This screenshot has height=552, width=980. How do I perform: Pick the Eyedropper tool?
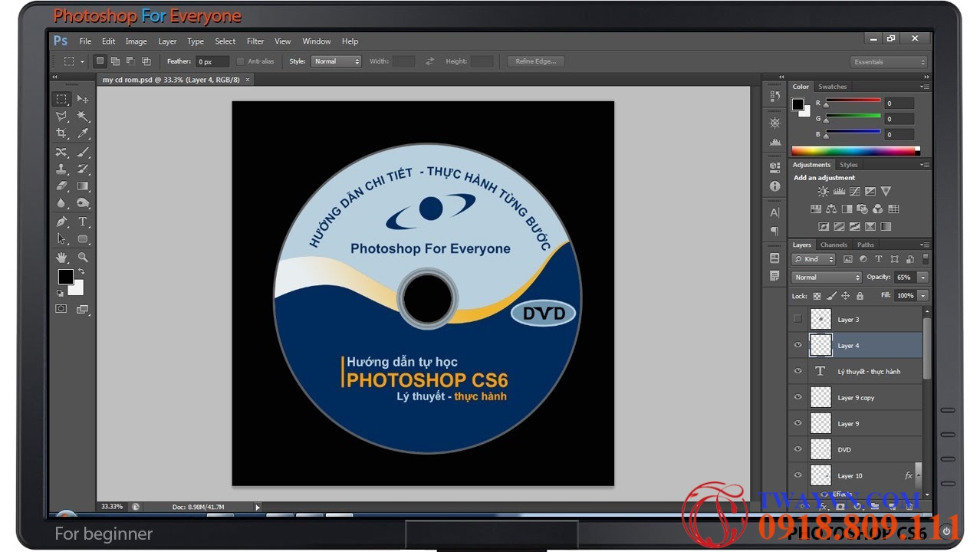click(x=83, y=133)
